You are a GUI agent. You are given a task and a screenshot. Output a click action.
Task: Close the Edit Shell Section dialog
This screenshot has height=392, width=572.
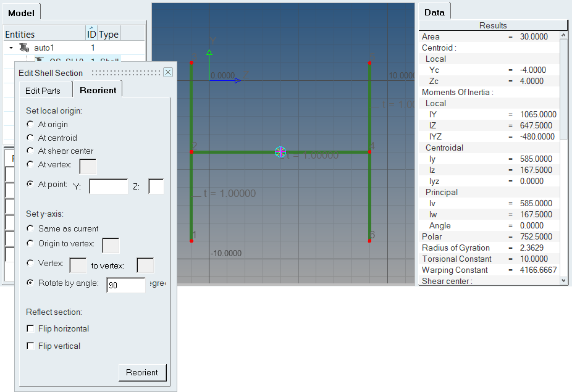[x=167, y=73]
